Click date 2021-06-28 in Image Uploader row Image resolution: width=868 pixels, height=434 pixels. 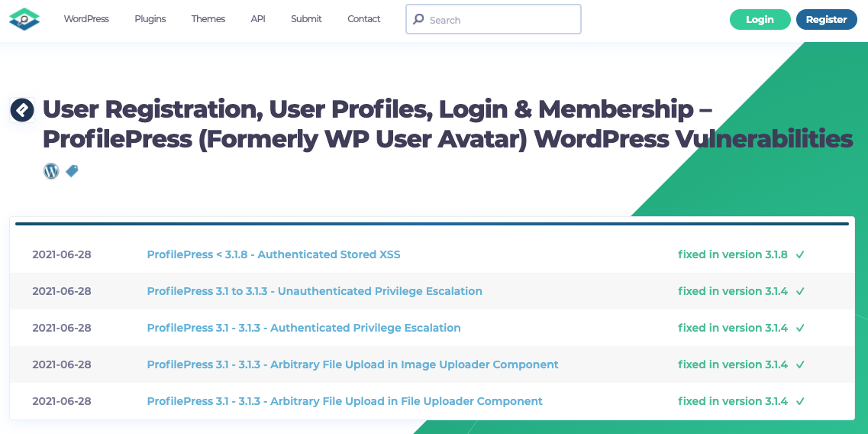click(x=61, y=364)
